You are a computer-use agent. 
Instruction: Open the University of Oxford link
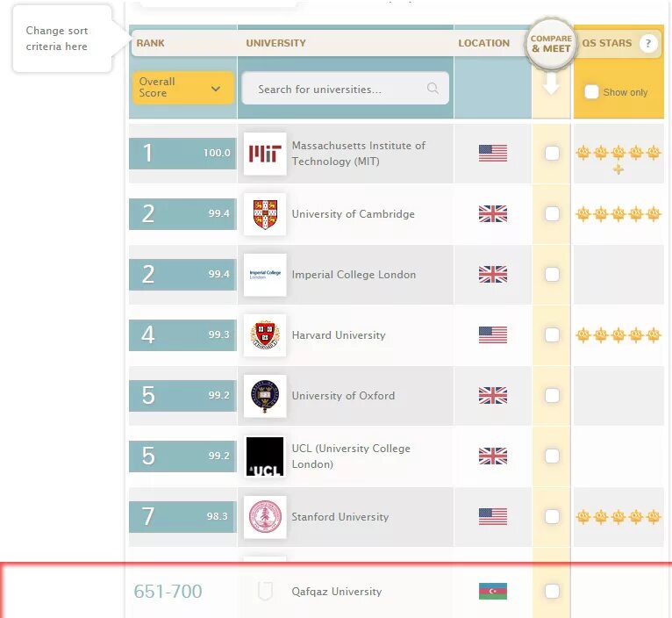tap(343, 395)
